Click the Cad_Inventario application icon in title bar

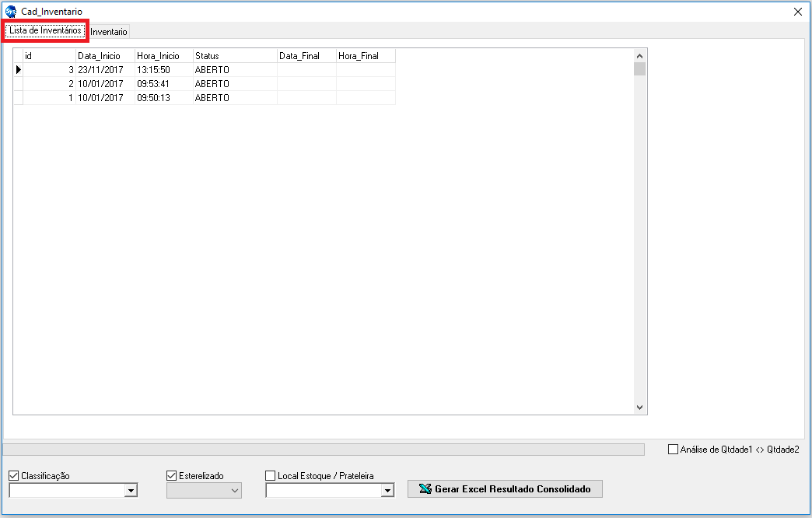pos(11,12)
